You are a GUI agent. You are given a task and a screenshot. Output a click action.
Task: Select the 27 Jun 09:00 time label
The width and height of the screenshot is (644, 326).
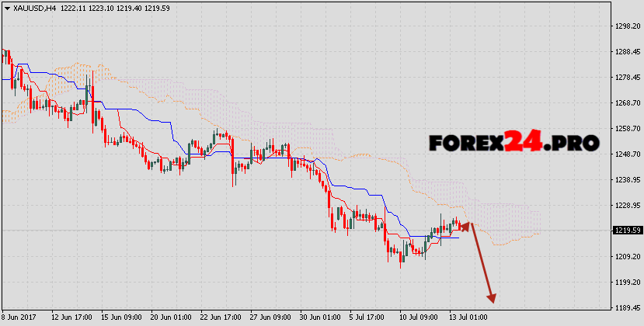coord(271,317)
